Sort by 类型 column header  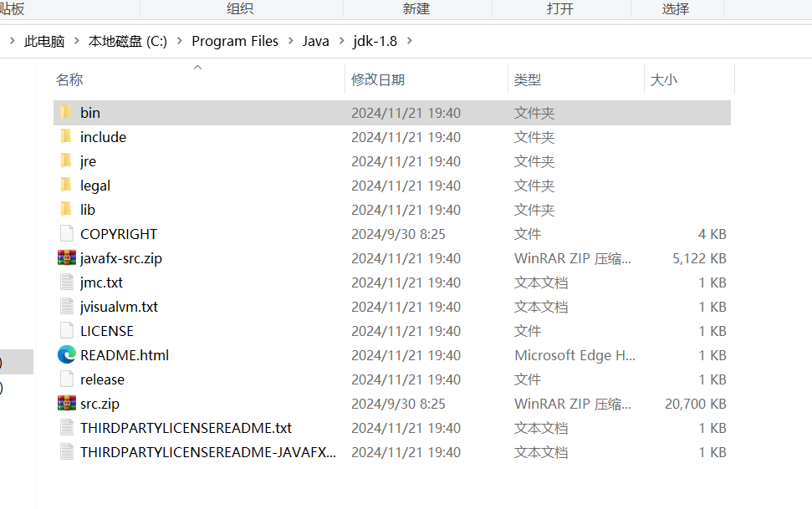pyautogui.click(x=528, y=79)
